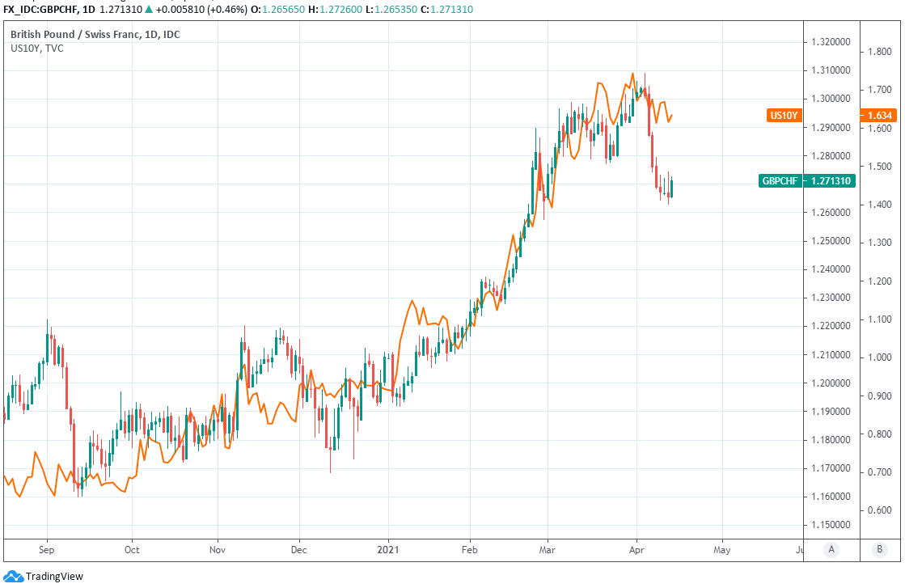
Task: Click the '2021' marker on the time axis
Action: click(x=388, y=550)
